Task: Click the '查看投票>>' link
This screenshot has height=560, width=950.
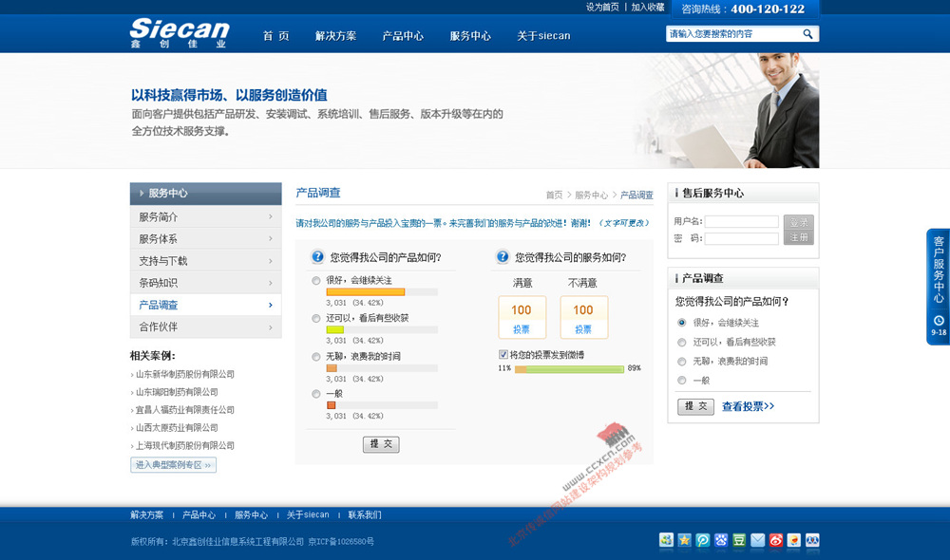Action: click(748, 406)
